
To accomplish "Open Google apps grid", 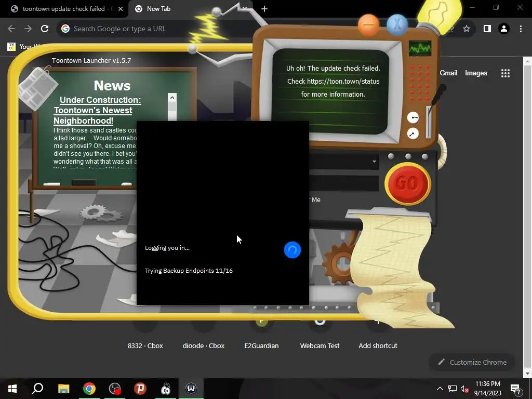I will click(506, 73).
